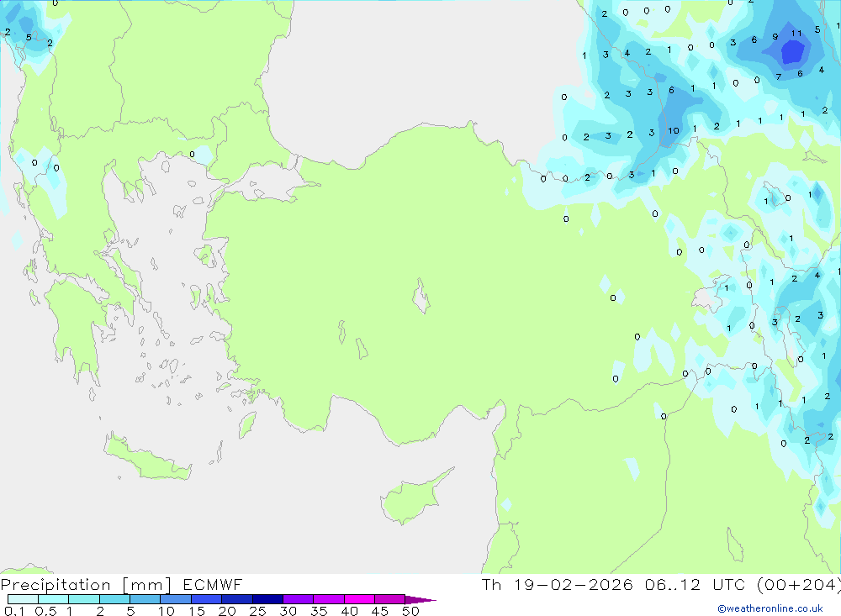This screenshot has width=841, height=616.
Task: Click the 0.5 legend scale label
Action: 45,611
